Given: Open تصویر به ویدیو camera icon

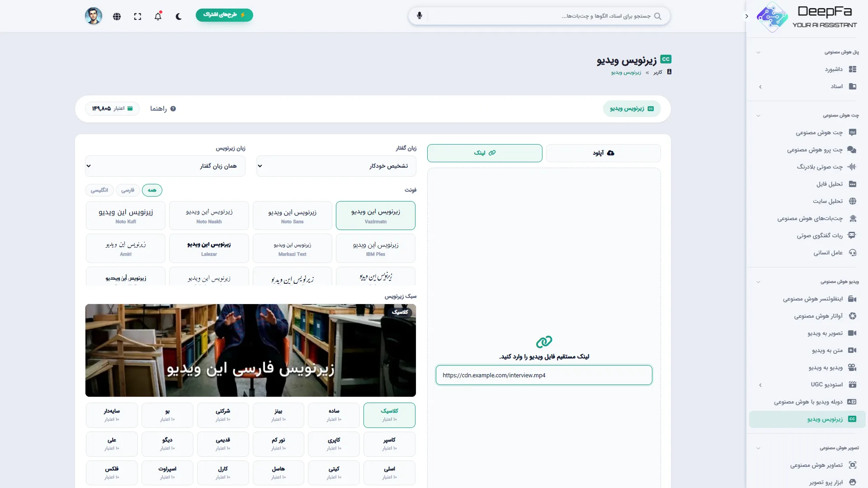Looking at the screenshot, I should coord(852,333).
